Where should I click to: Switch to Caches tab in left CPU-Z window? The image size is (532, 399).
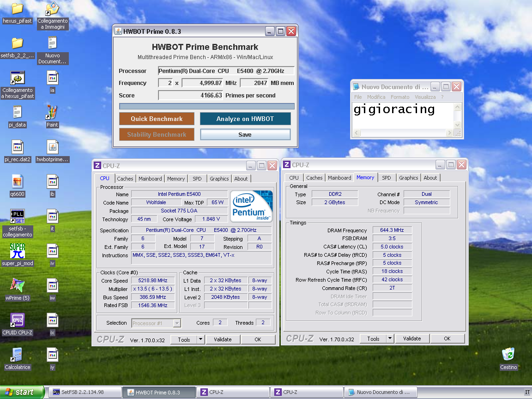coord(125,178)
